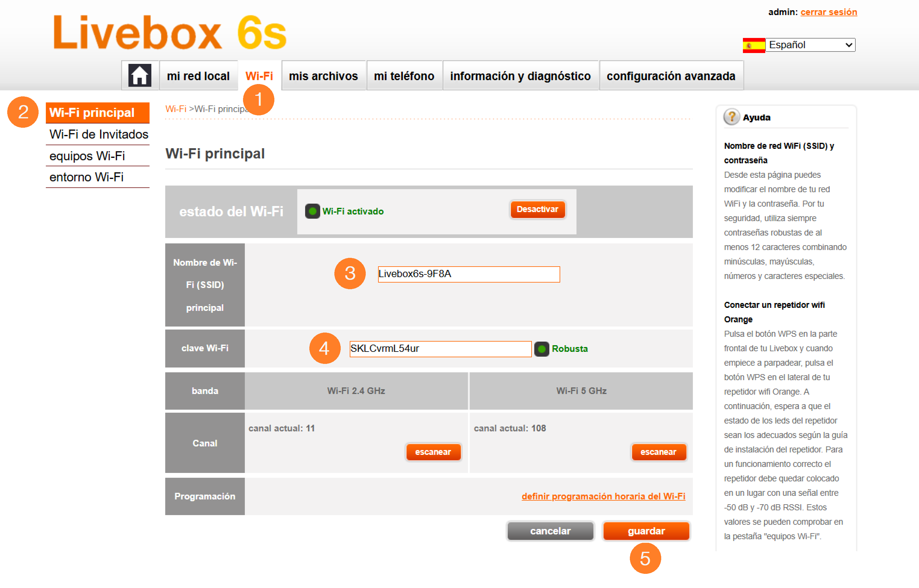Click the Livebox 6s logo
Viewport: 919px width, 588px height.
click(170, 33)
